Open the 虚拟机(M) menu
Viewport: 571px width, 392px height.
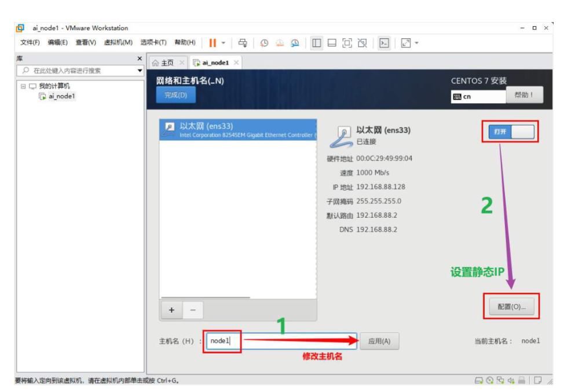(x=118, y=43)
